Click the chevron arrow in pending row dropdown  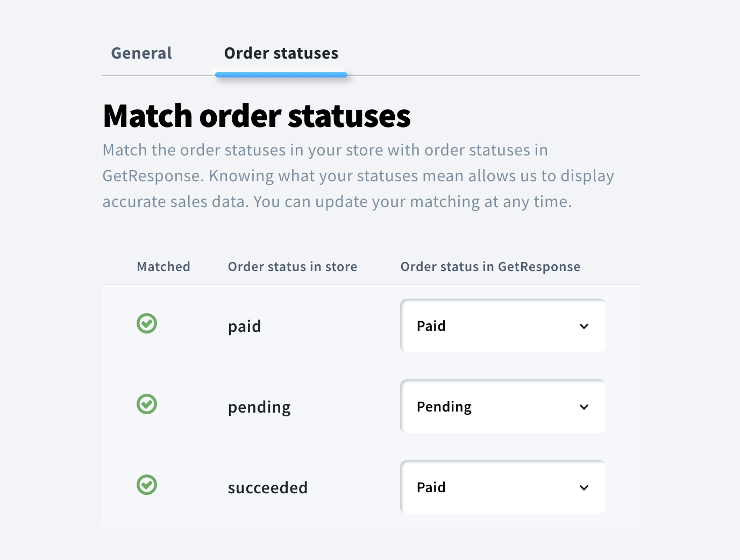[x=584, y=407]
